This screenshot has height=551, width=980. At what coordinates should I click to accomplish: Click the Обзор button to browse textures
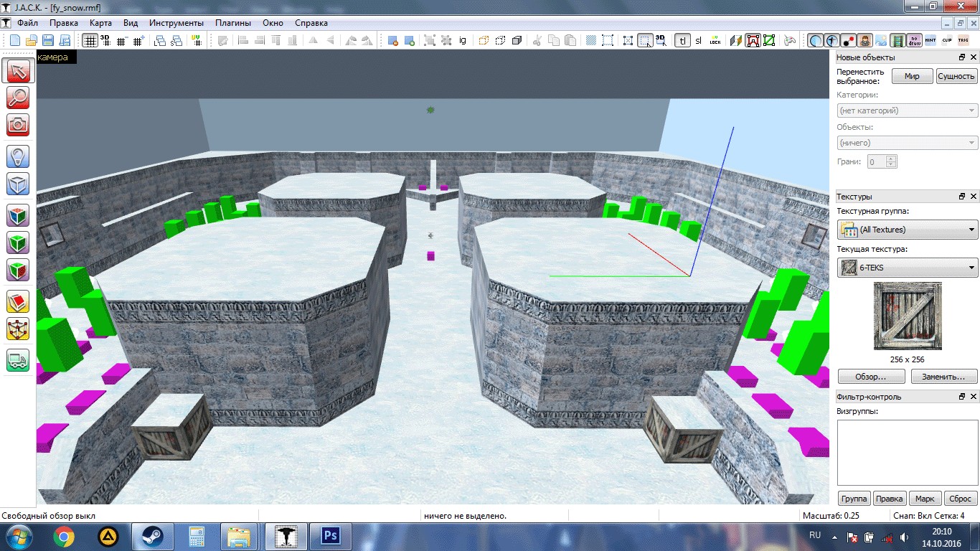(871, 376)
